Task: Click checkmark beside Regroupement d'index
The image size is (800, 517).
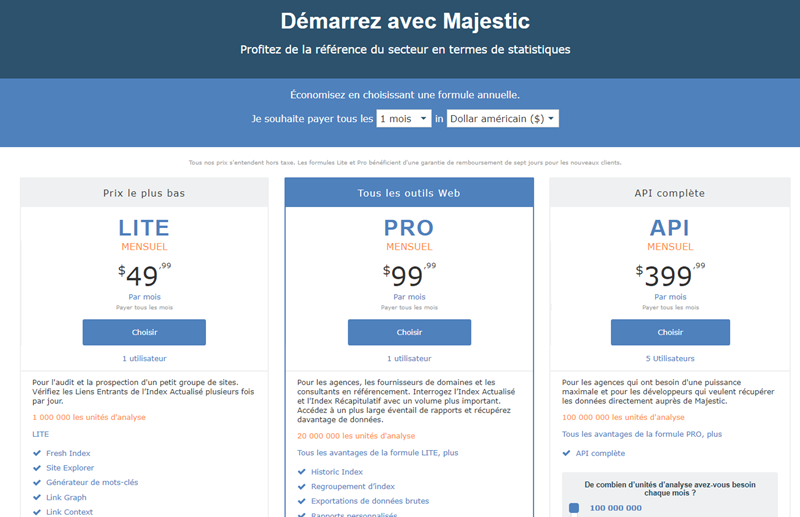Action: point(302,486)
